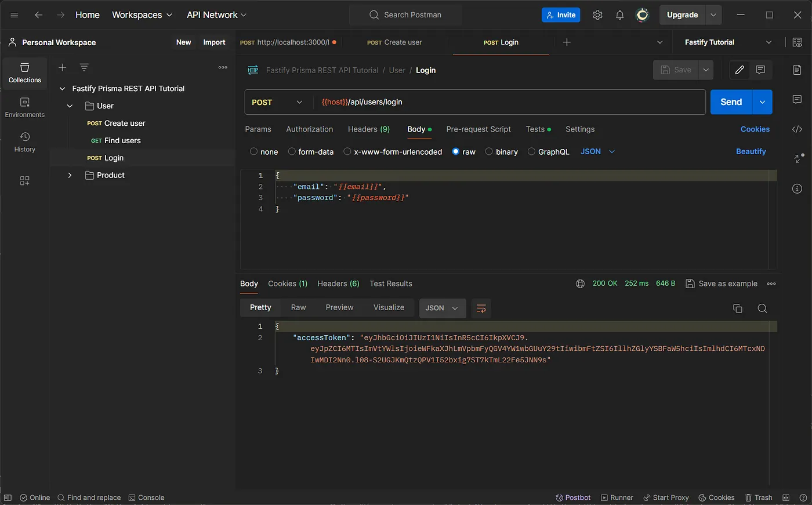Screen dimensions: 812x505
Task: Open the Fastify Tutorial environment dropdown
Action: 727,42
